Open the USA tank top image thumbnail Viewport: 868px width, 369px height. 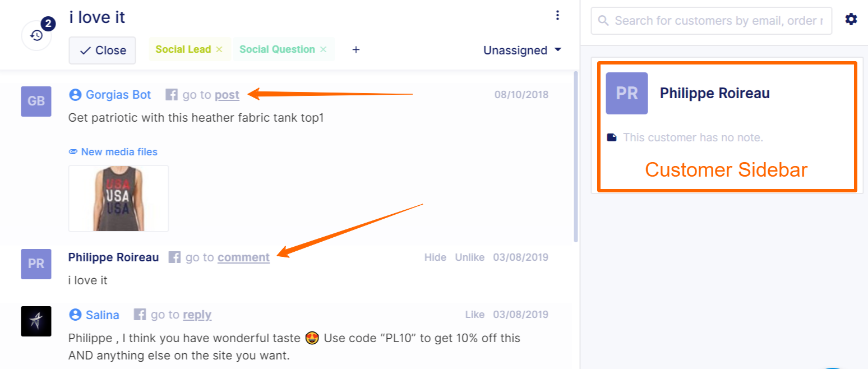tap(118, 199)
